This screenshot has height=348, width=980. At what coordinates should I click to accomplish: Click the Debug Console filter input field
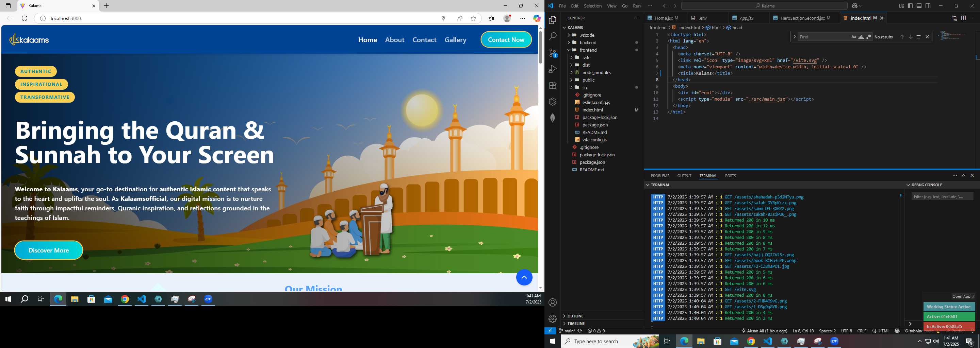[x=942, y=196]
